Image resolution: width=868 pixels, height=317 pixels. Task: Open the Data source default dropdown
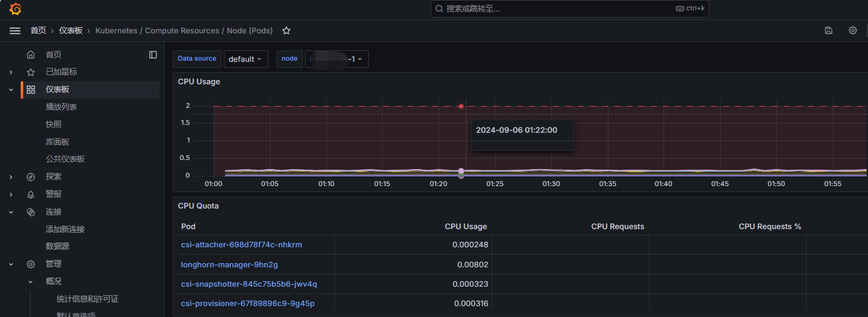click(x=246, y=59)
